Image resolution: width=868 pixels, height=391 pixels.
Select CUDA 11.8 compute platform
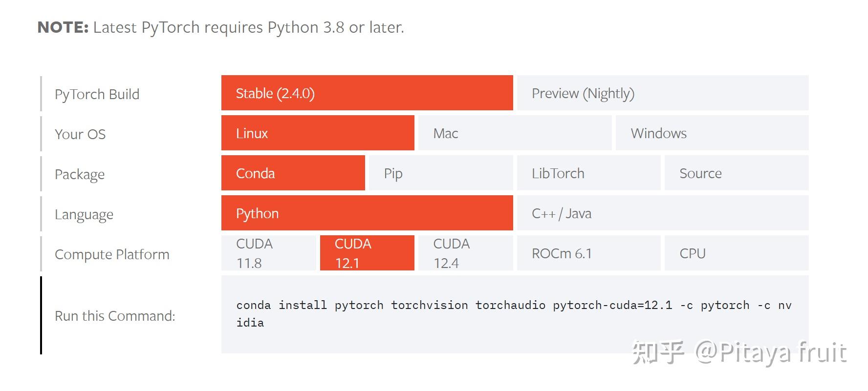pyautogui.click(x=269, y=253)
